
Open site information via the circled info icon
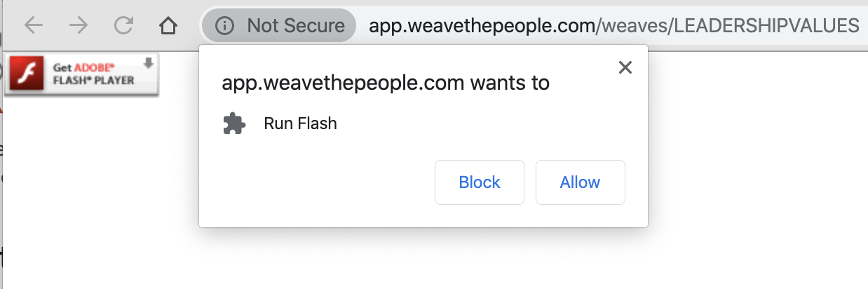(x=224, y=27)
